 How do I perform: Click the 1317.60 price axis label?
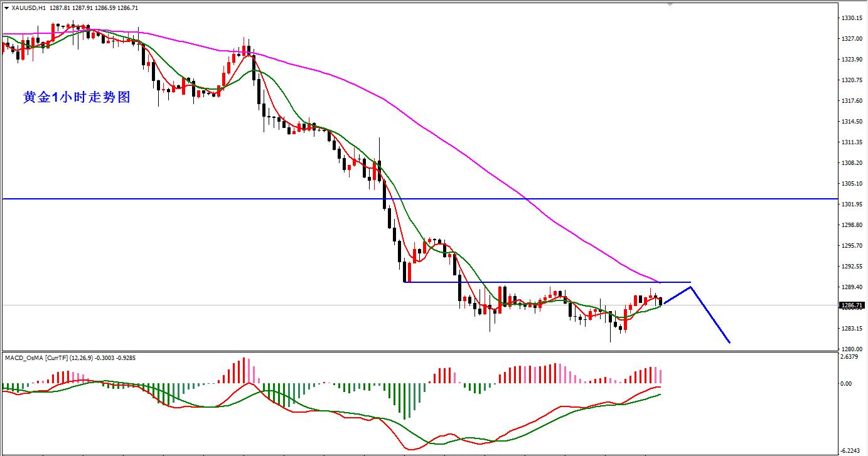coord(852,101)
